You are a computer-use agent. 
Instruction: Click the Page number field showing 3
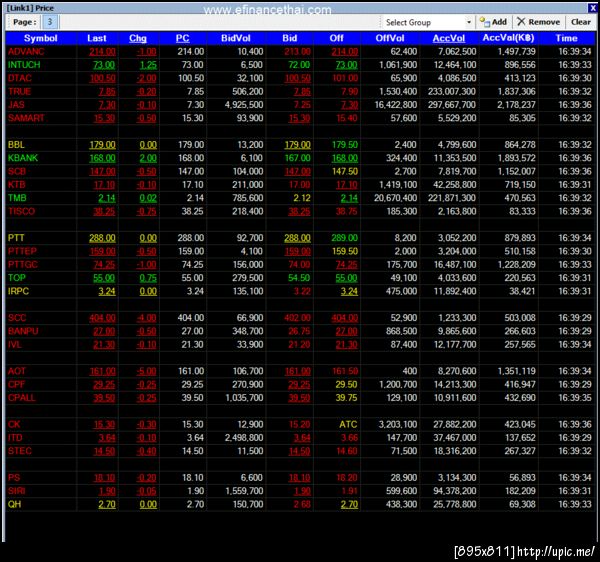(50, 22)
